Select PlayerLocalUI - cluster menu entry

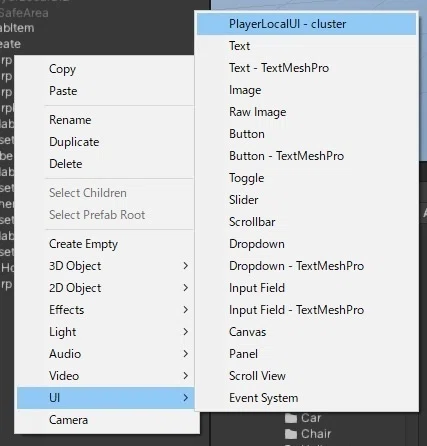point(306,24)
